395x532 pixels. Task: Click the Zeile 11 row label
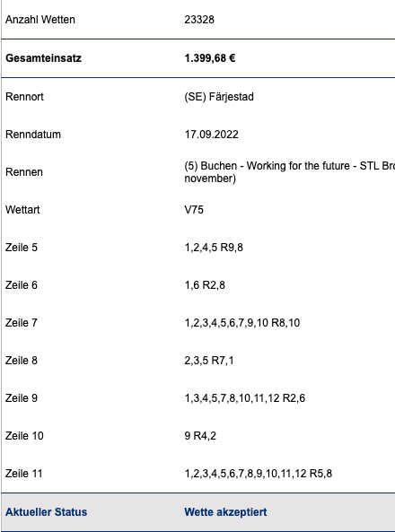(x=23, y=474)
